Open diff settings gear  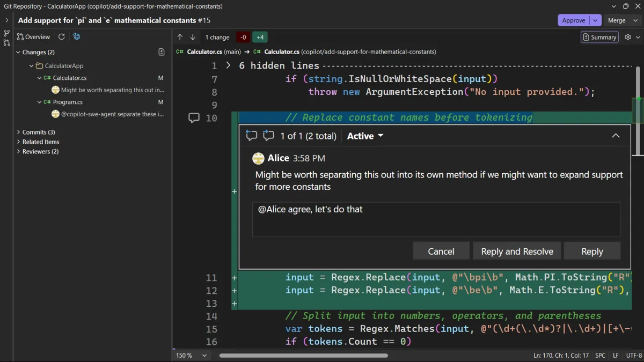pyautogui.click(x=628, y=37)
